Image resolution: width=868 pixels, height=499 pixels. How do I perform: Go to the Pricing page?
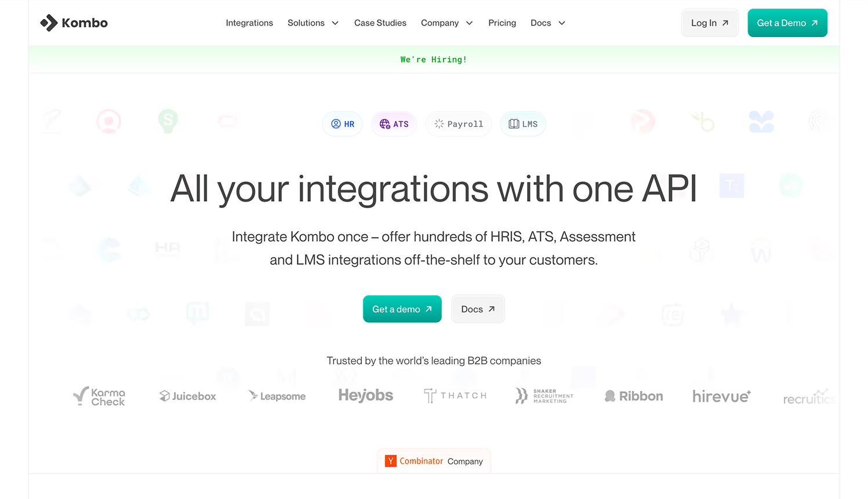502,23
